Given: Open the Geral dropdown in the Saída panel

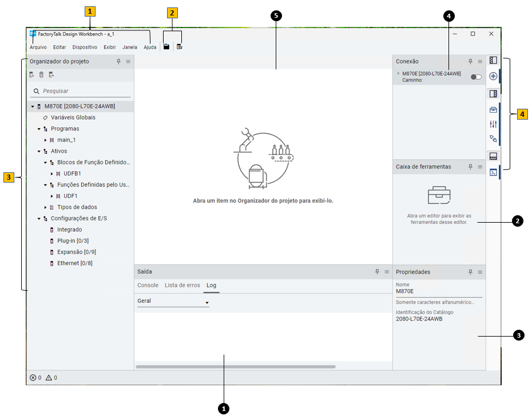Looking at the screenshot, I should coord(207,301).
